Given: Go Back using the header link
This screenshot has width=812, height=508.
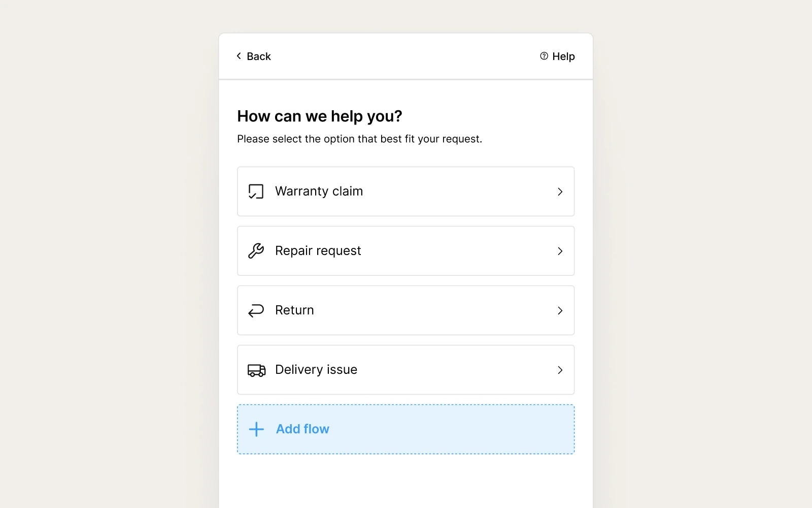Looking at the screenshot, I should (253, 56).
